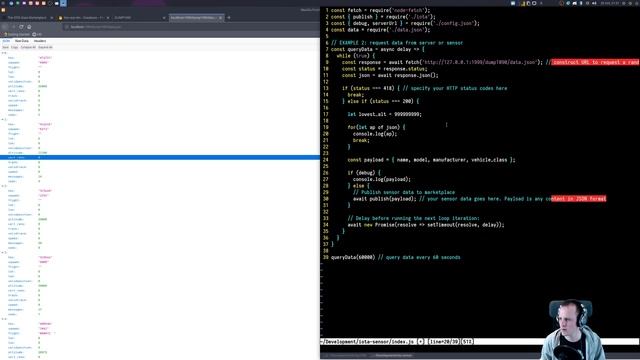Collapse JSON array item 4
This screenshot has height=360, width=640.
pyautogui.click(x=2, y=319)
